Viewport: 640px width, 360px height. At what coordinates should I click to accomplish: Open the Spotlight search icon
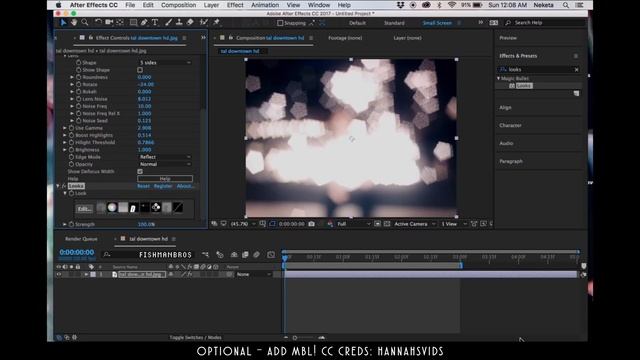coord(566,5)
